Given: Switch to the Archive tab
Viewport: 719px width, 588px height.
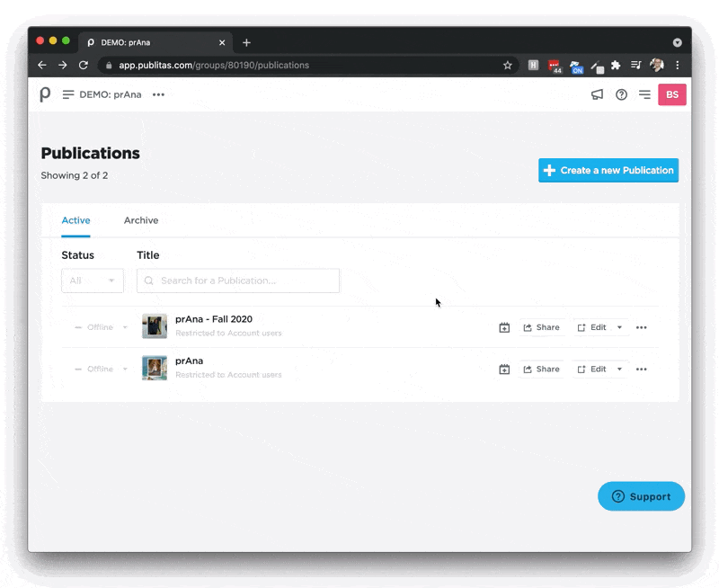Looking at the screenshot, I should pyautogui.click(x=141, y=220).
